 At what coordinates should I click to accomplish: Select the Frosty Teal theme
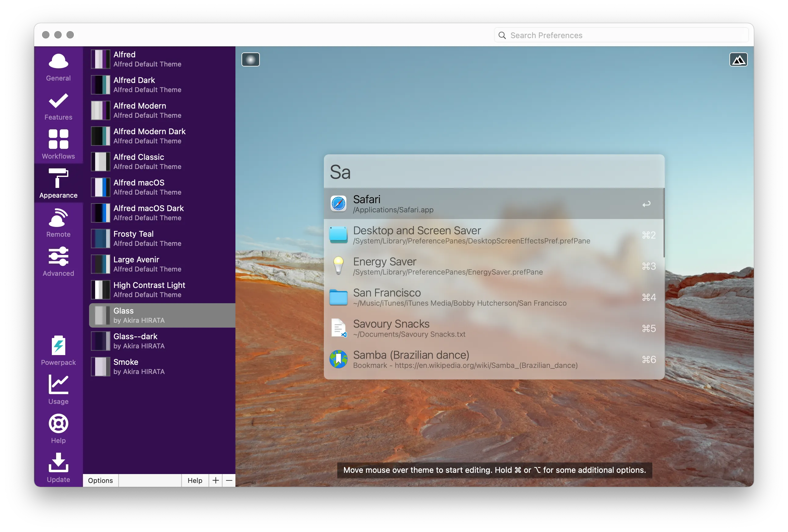pyautogui.click(x=134, y=238)
